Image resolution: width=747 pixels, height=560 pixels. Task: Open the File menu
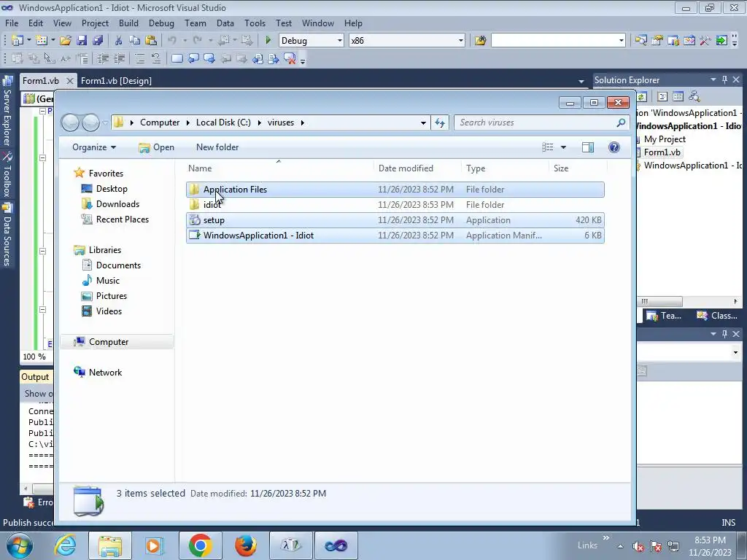12,23
